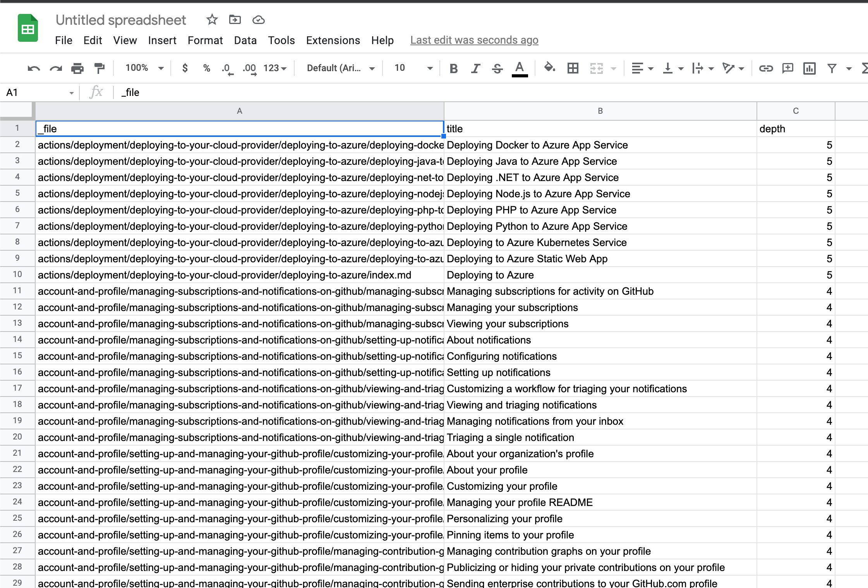Open the font size 10 dropdown
The image size is (868, 588).
tap(413, 68)
